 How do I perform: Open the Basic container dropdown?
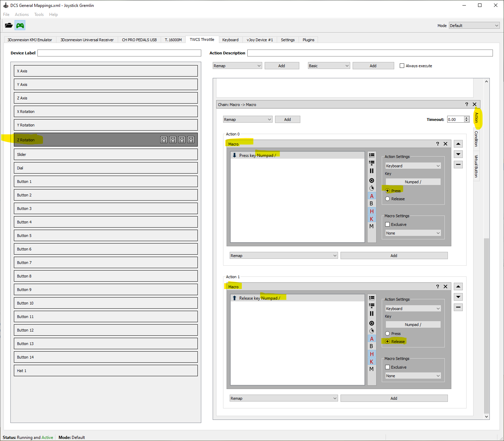coord(329,66)
